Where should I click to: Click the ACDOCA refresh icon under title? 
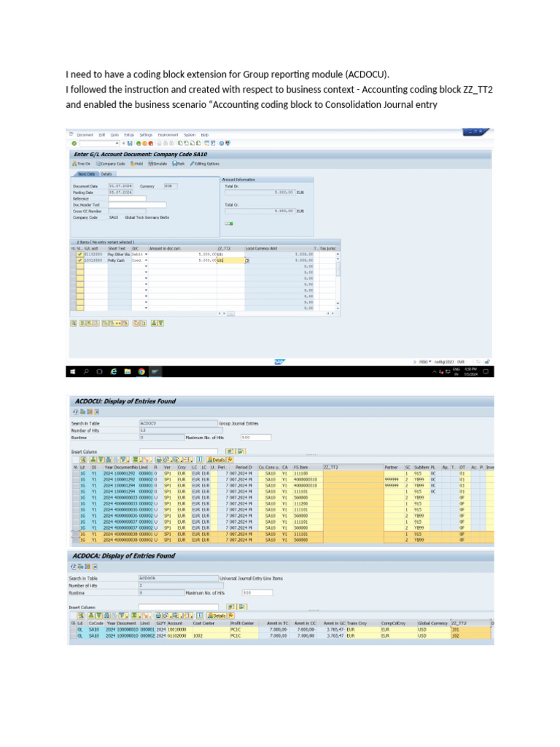tap(74, 567)
